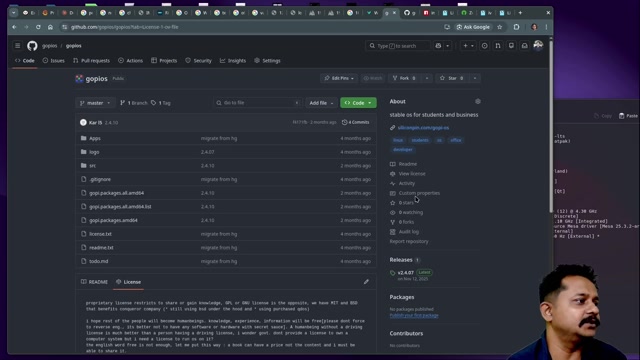The height and width of the screenshot is (360, 640).
Task: Expand the master branch dropdown
Action: pyautogui.click(x=95, y=103)
